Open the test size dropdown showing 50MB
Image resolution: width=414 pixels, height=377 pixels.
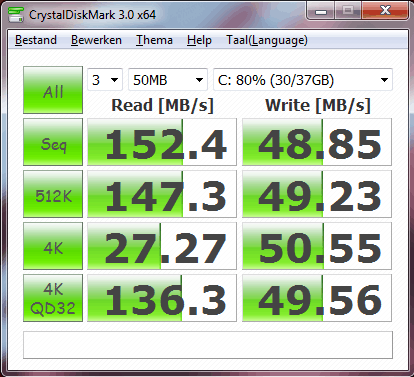(x=168, y=80)
